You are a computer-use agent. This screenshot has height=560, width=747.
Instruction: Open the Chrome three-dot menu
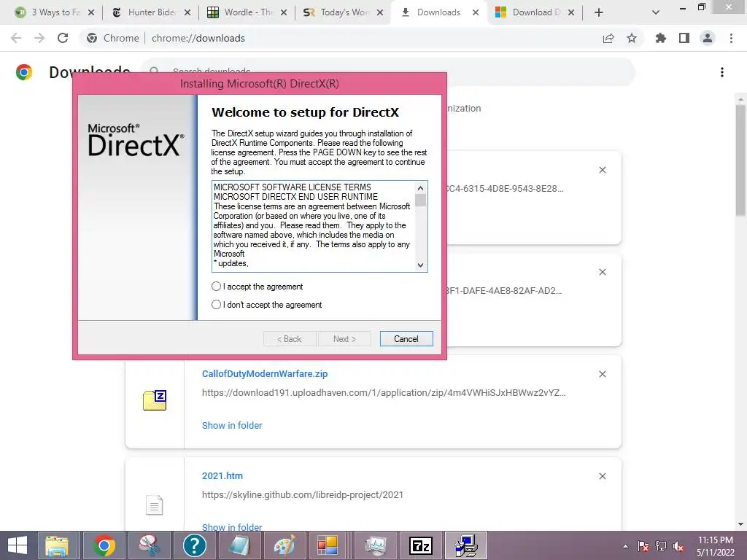pos(731,38)
